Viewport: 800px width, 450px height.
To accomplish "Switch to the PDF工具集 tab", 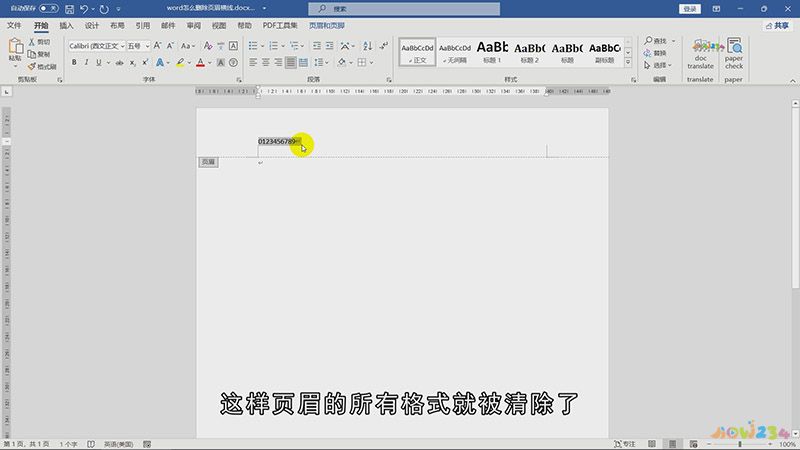I will pos(280,25).
